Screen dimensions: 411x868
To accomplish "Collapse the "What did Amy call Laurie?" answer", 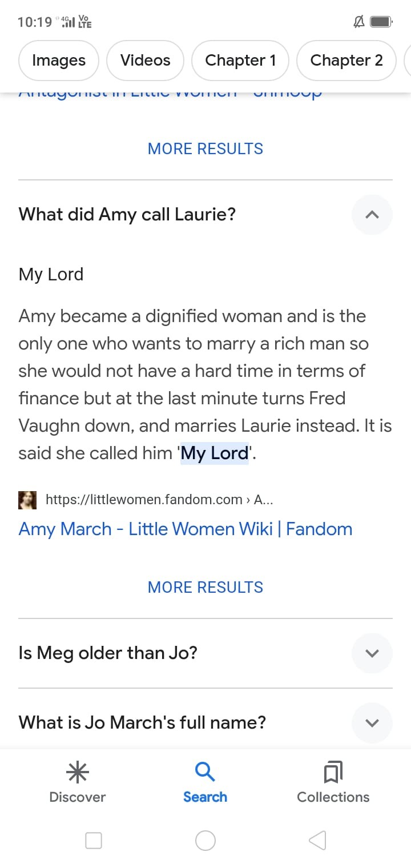I will (x=372, y=215).
